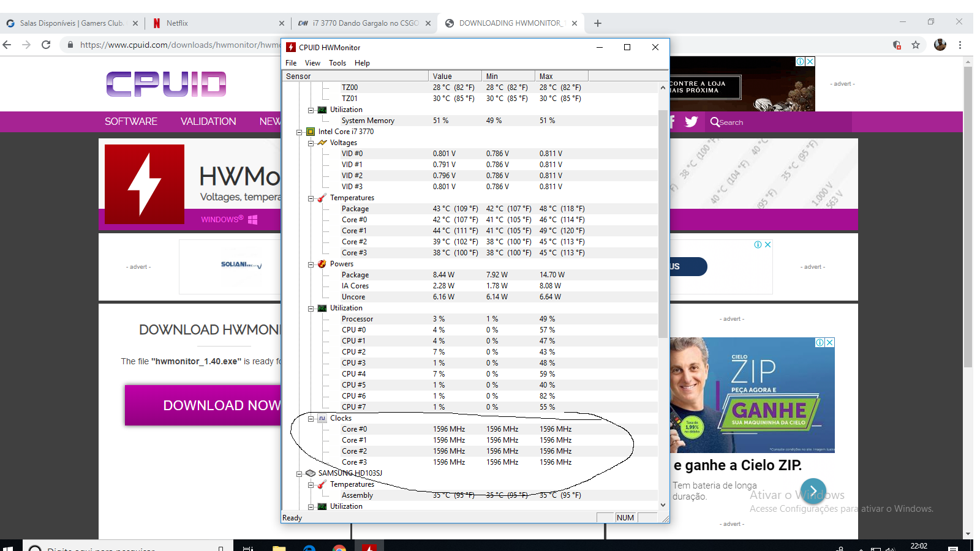Image resolution: width=980 pixels, height=551 pixels.
Task: Close the Cielo ZIP advertisement
Action: (x=830, y=343)
